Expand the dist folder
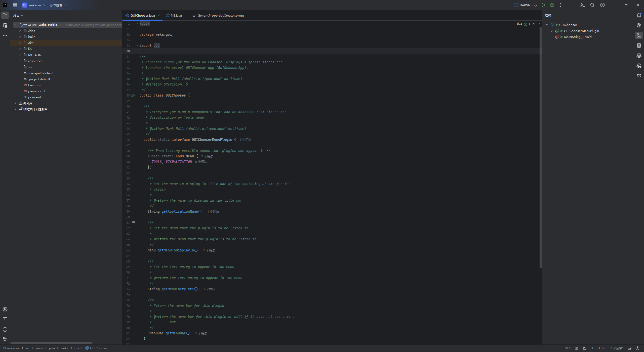Viewport: 644px width, 352px height. (x=20, y=43)
